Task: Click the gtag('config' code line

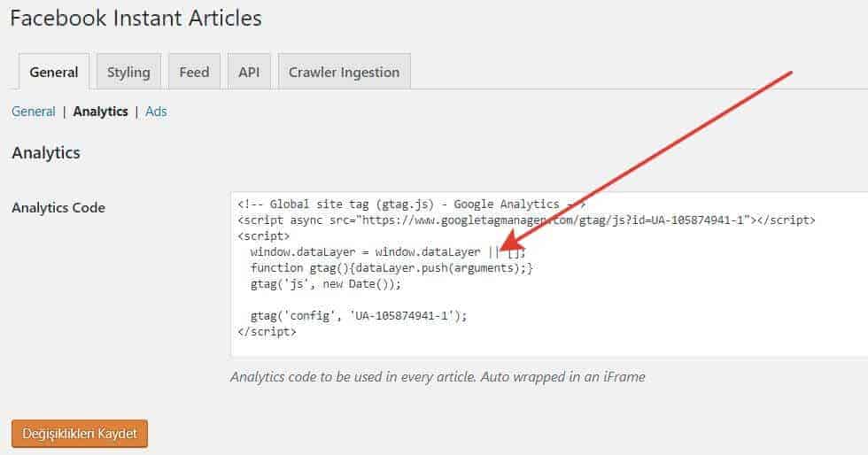Action: pyautogui.click(x=359, y=315)
